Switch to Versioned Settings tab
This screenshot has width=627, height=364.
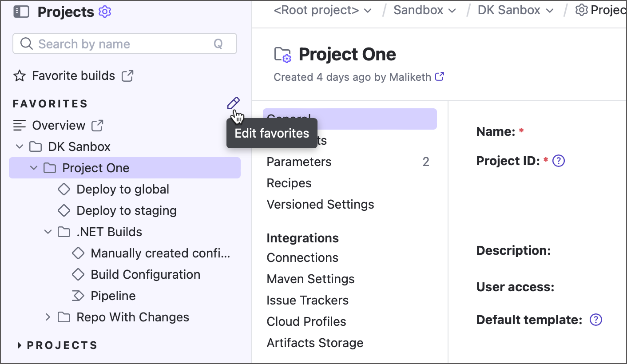320,205
